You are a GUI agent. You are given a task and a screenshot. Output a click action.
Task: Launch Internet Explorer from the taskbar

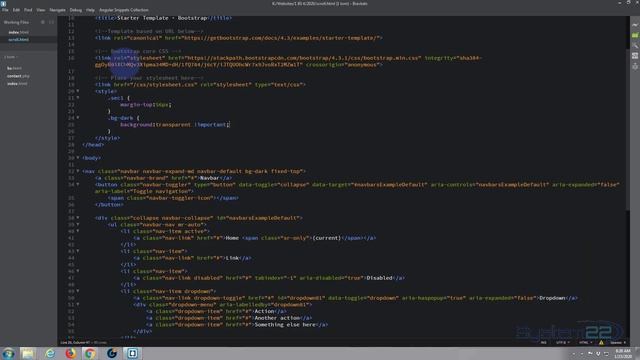click(x=50, y=353)
